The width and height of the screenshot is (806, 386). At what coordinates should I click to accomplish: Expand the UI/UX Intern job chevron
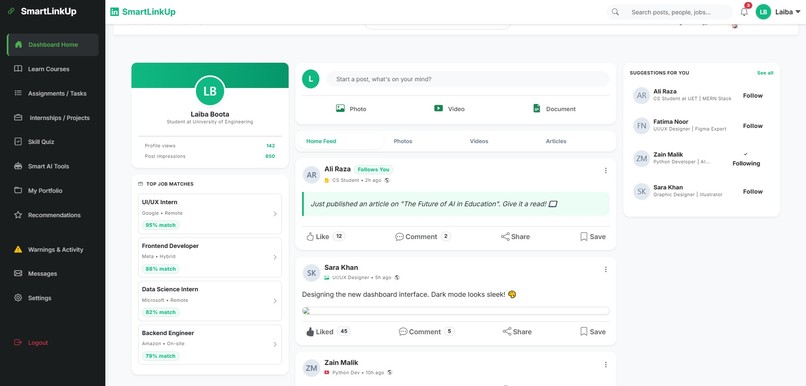[275, 214]
